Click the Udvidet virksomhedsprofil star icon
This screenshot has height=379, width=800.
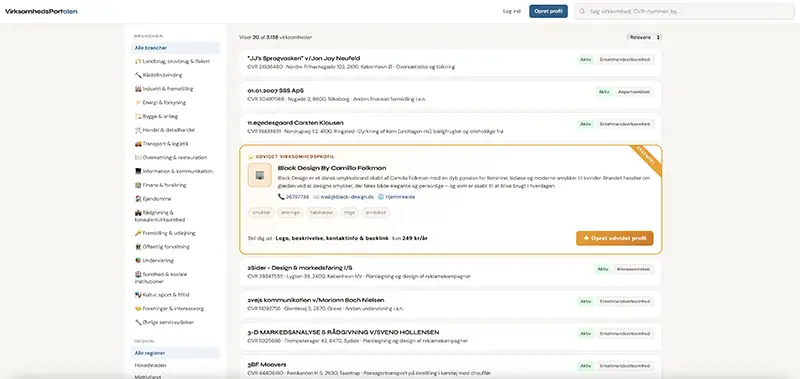[x=251, y=157]
